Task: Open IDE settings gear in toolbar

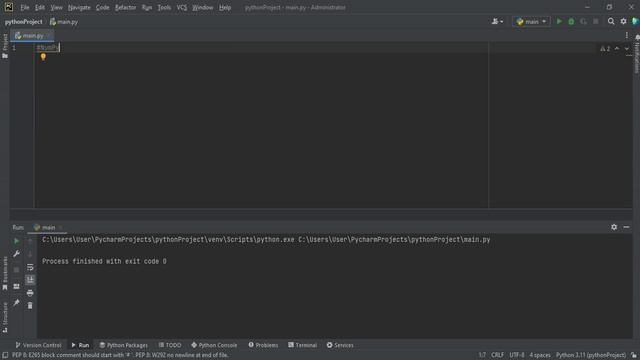Action: pyautogui.click(x=623, y=21)
